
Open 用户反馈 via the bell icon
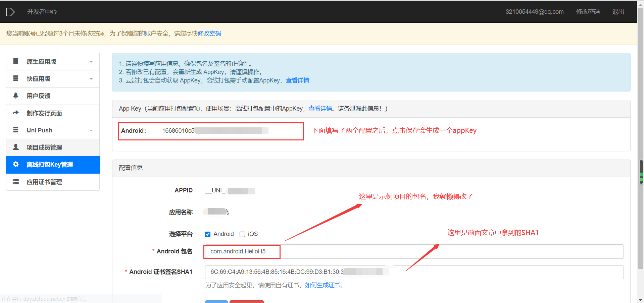click(x=16, y=96)
